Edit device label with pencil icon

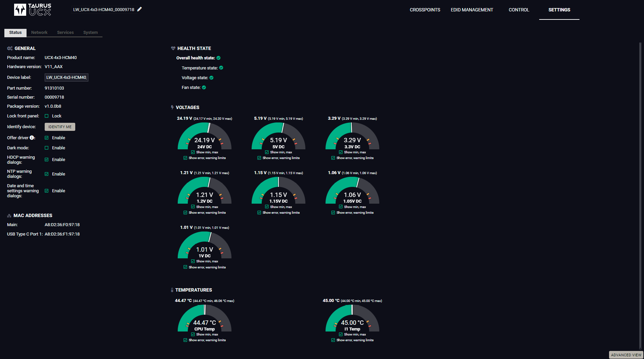(x=139, y=9)
